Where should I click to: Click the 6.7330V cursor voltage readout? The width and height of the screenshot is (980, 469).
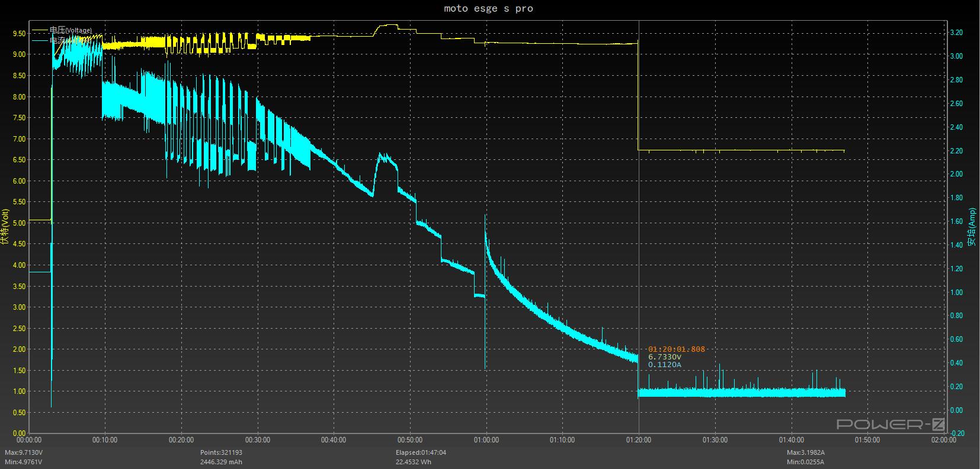pos(665,357)
